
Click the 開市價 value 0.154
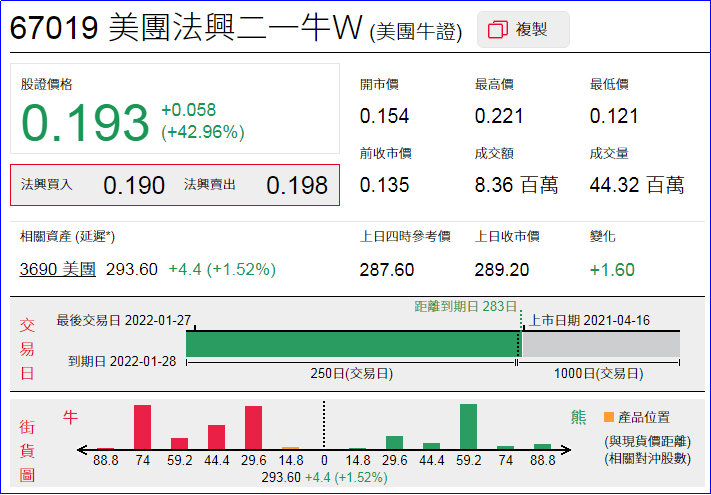384,116
